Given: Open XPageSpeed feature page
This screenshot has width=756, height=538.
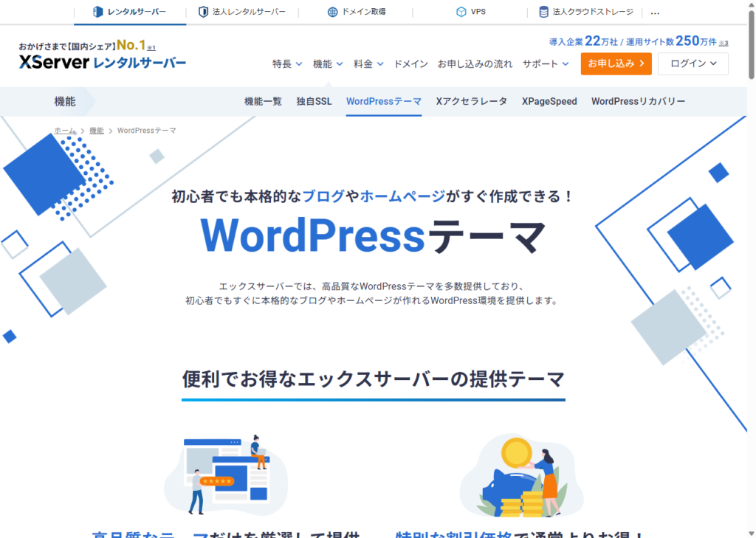Looking at the screenshot, I should (x=549, y=101).
